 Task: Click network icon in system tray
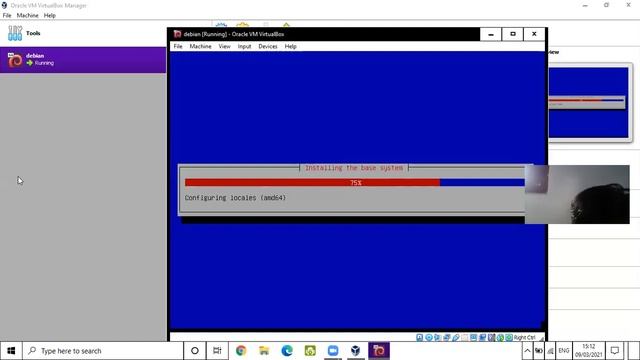click(550, 351)
